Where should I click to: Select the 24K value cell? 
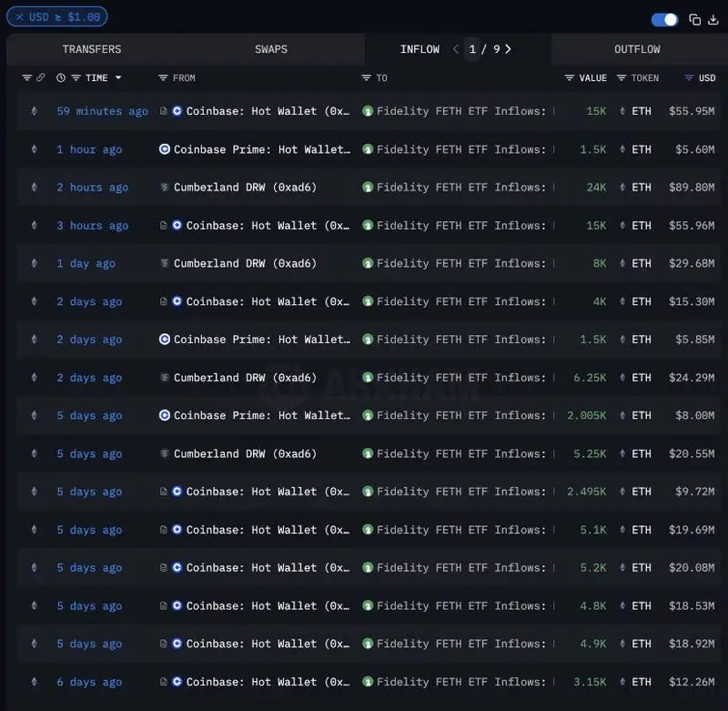[x=596, y=188]
